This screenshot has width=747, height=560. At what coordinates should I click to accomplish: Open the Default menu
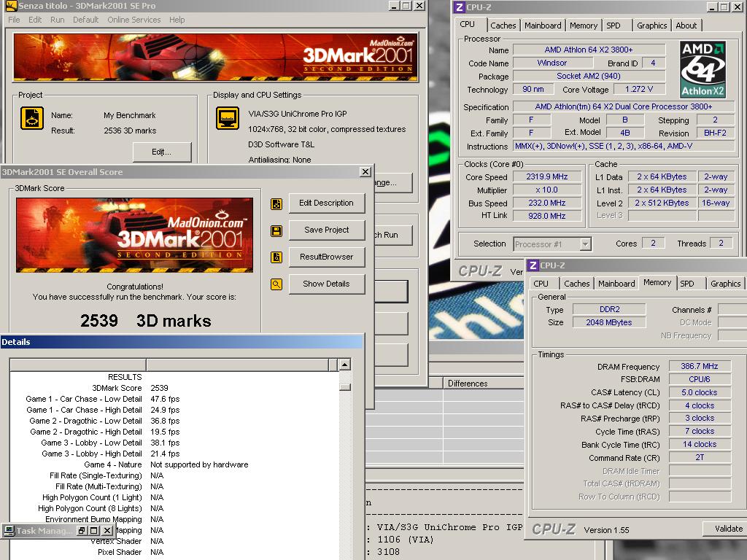point(86,20)
